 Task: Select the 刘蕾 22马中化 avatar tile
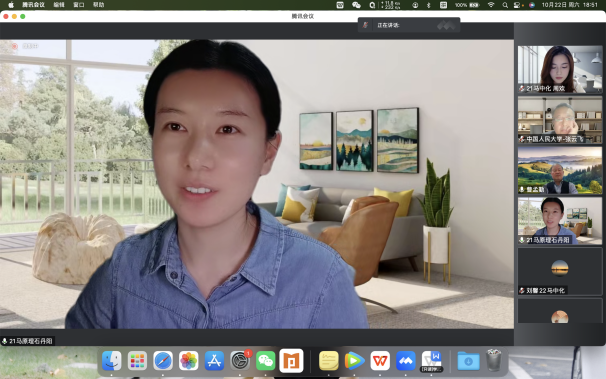tap(560, 272)
